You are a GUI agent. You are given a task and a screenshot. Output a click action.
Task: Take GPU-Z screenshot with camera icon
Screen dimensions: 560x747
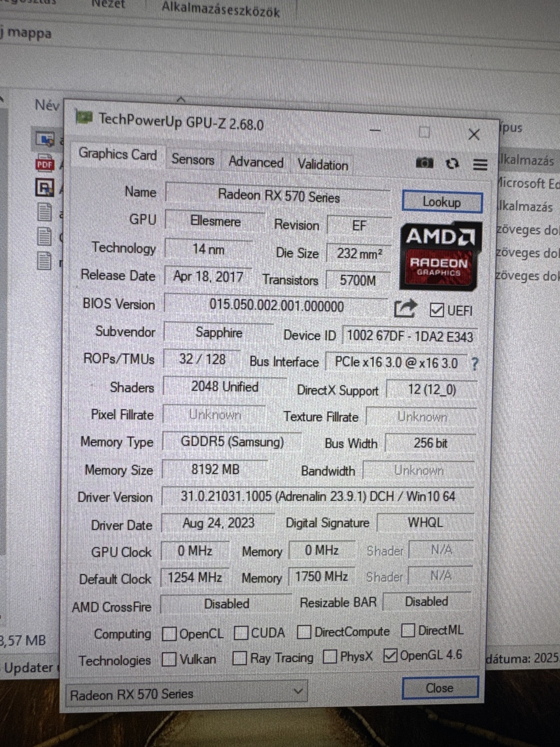424,163
